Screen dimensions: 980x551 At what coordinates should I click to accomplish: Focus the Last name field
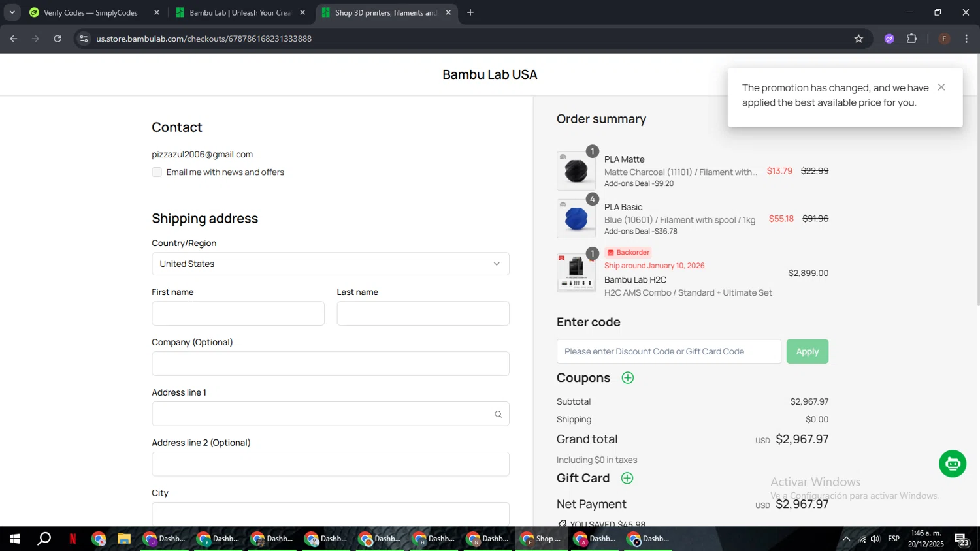click(x=423, y=313)
